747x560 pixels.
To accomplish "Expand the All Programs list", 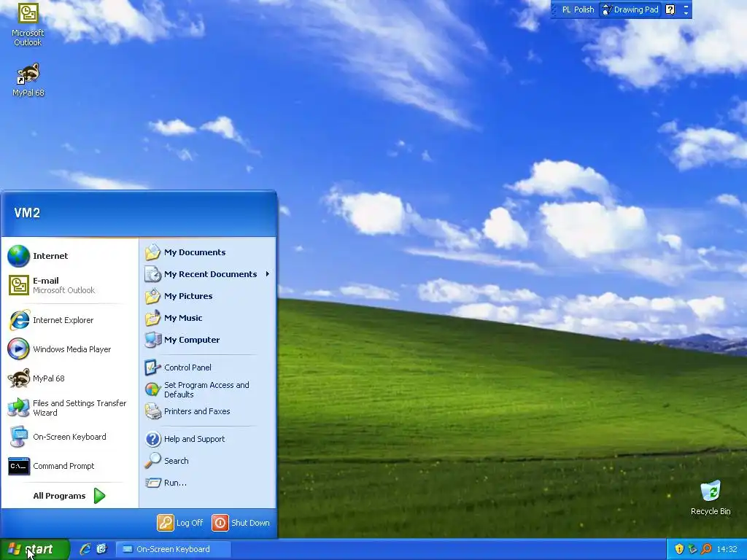I will click(x=69, y=496).
